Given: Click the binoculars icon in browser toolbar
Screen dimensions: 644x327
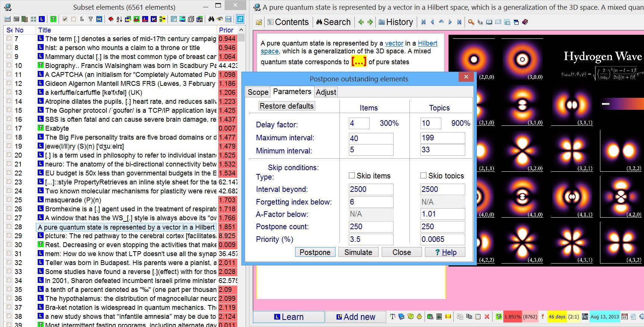Looking at the screenshot, I should [211, 19].
